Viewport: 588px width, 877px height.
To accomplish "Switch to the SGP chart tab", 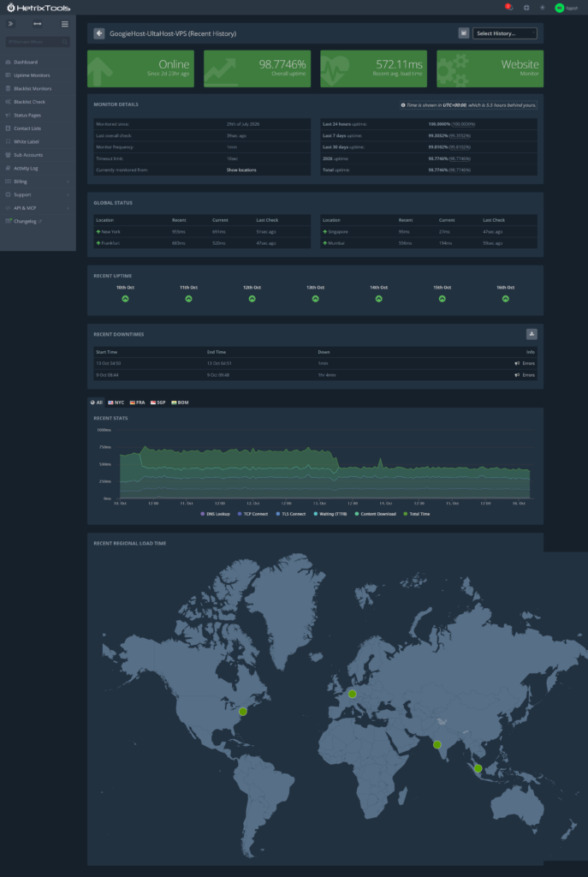I will (158, 403).
